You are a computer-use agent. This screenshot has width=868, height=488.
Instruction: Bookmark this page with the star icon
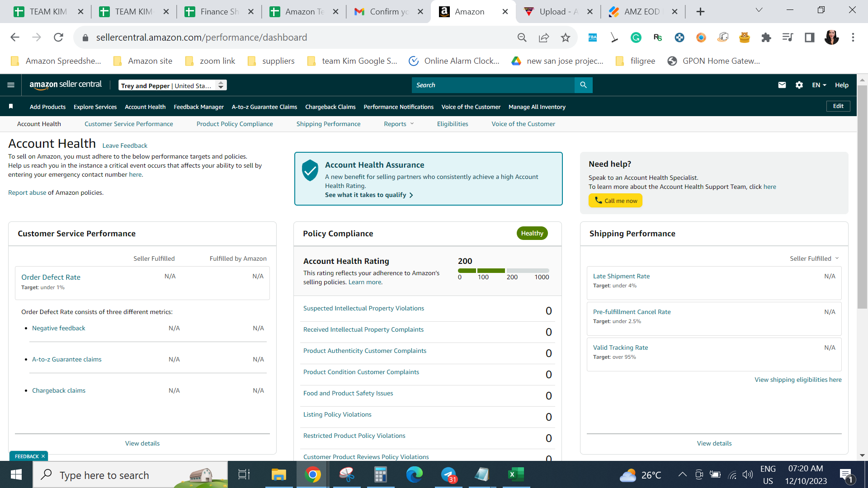click(x=566, y=38)
